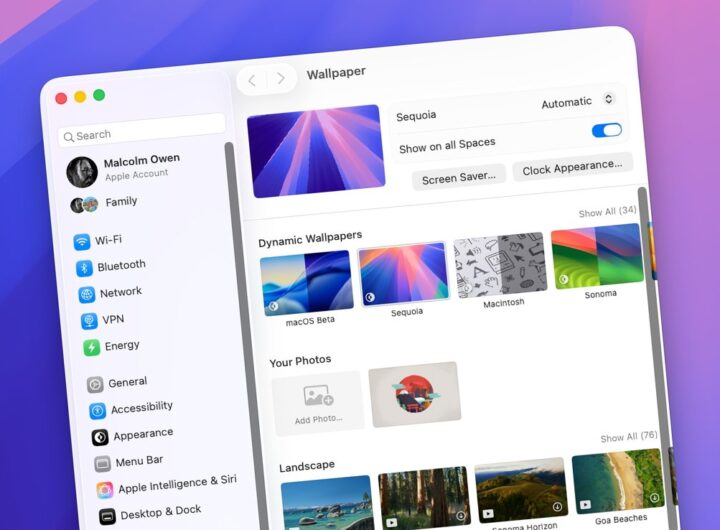Choose the Goa Beaches wallpaper thumbnail
The image size is (720, 530).
[x=618, y=482]
